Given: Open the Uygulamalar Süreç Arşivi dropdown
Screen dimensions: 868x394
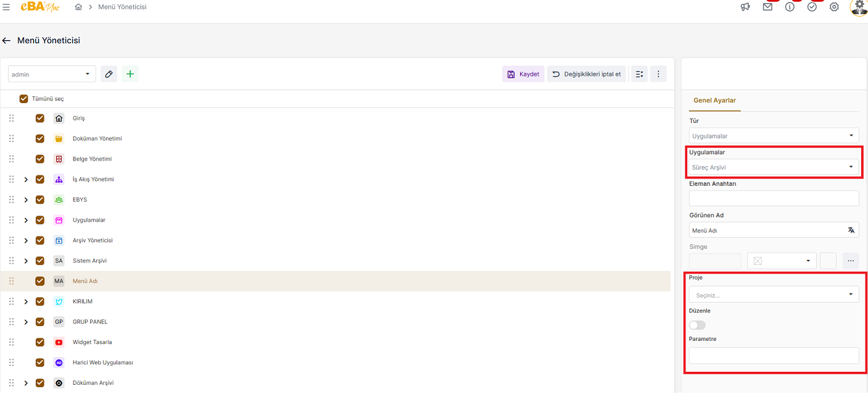Looking at the screenshot, I should pyautogui.click(x=774, y=167).
